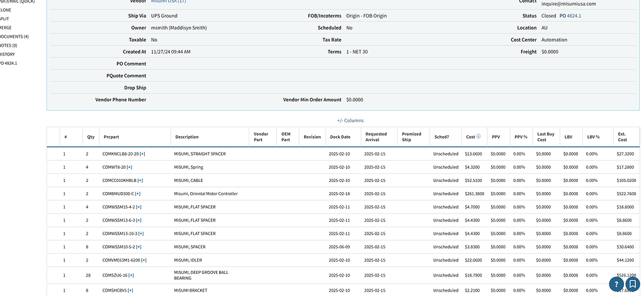Click the Promised Ship column header
The image size is (644, 296).
(412, 137)
